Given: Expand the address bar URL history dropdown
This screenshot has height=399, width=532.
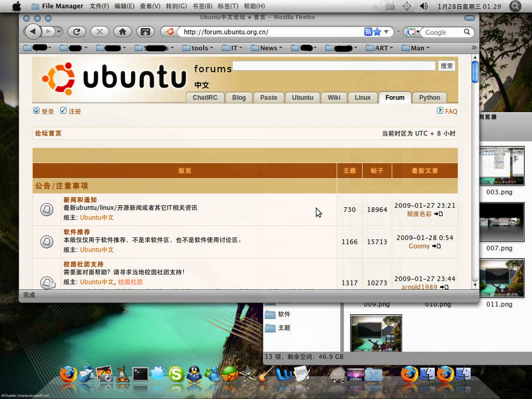Looking at the screenshot, I should [x=386, y=32].
